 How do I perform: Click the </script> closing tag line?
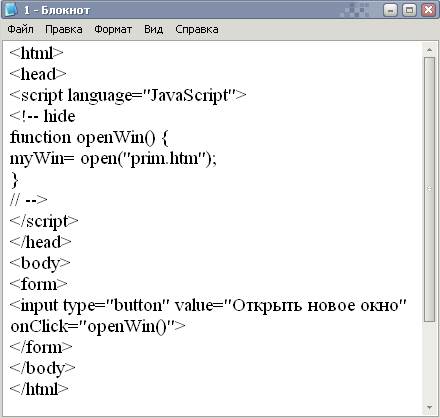click(x=44, y=222)
